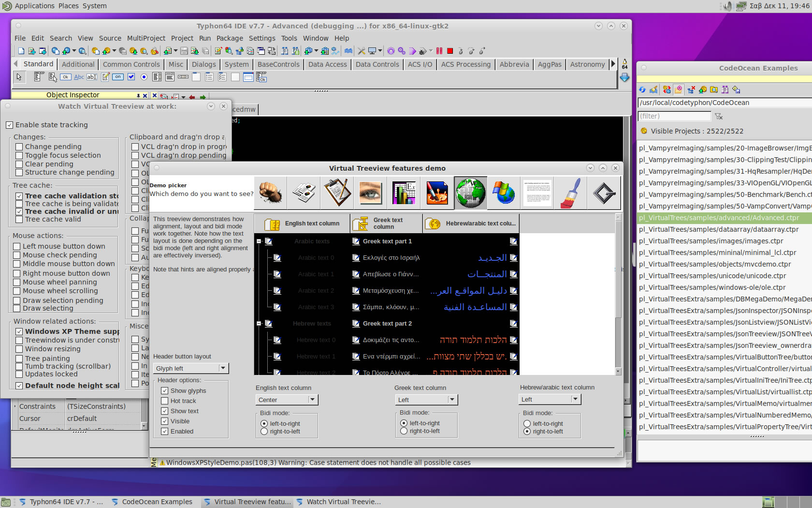Select the TCheckBox component in the palette
Screen dimensions: 812x508
click(x=131, y=77)
